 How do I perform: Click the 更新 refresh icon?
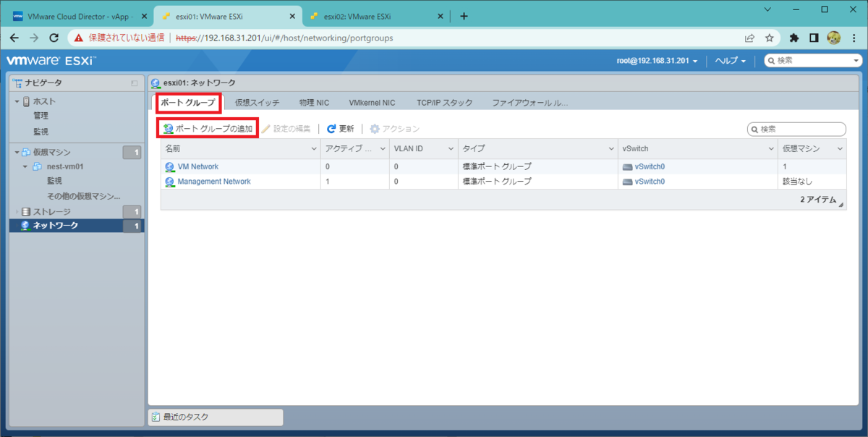[x=331, y=129]
